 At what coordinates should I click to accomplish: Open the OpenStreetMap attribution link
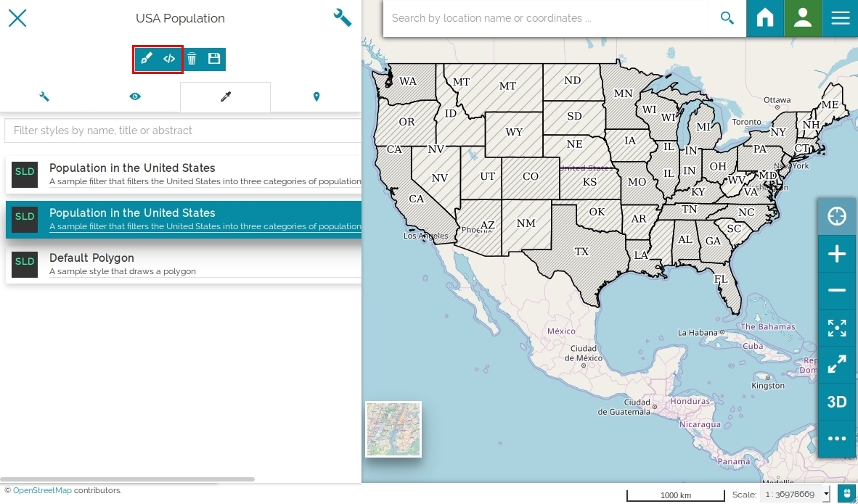point(42,490)
